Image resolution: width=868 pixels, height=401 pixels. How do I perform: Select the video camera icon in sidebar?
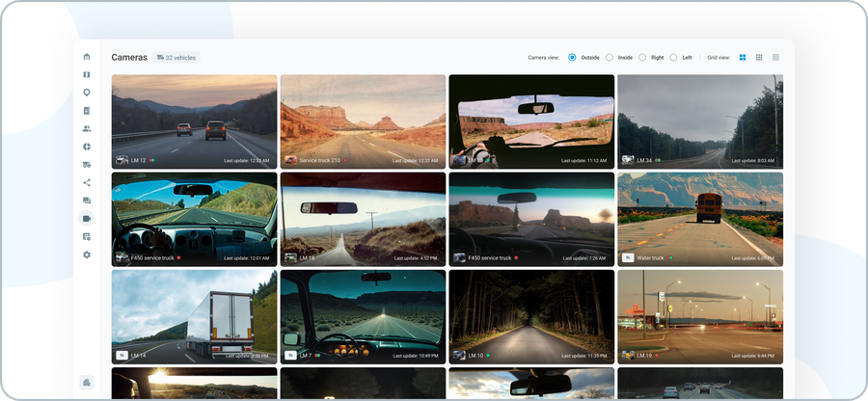click(87, 219)
